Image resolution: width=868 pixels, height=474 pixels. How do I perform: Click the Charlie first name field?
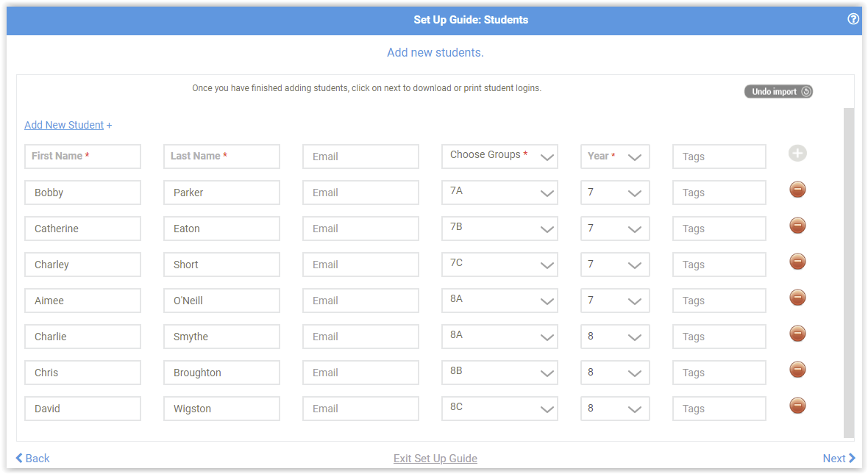82,337
